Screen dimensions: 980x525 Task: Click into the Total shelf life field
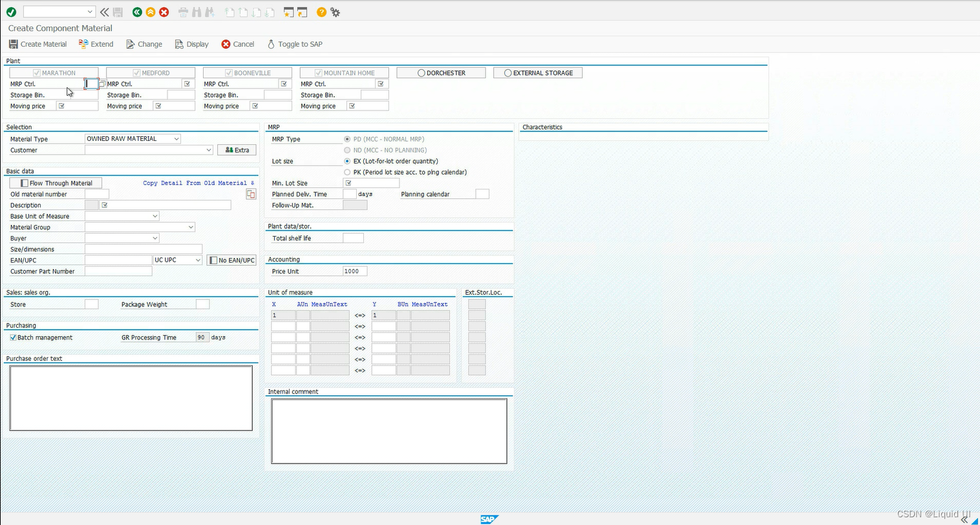[x=353, y=238]
